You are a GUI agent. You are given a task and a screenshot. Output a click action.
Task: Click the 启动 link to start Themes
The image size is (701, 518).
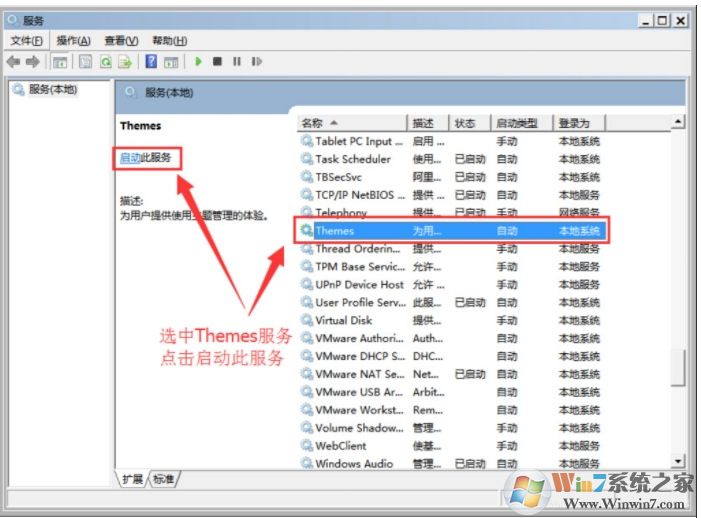[x=130, y=157]
